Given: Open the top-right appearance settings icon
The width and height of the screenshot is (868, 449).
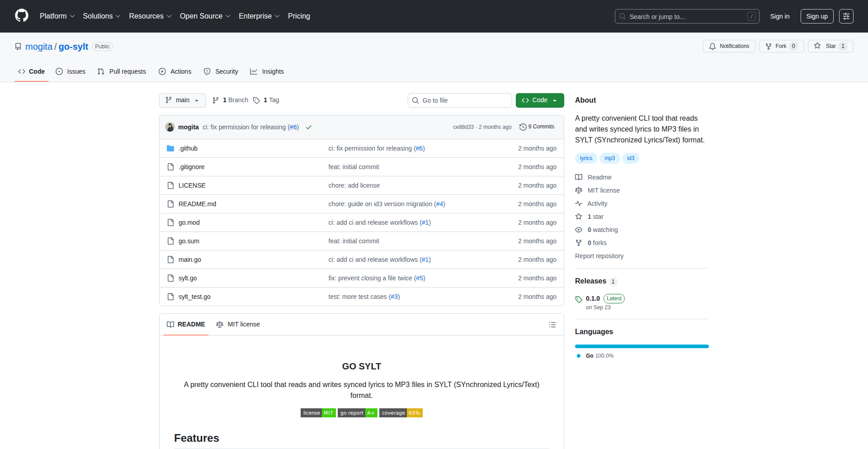Looking at the screenshot, I should pyautogui.click(x=846, y=16).
